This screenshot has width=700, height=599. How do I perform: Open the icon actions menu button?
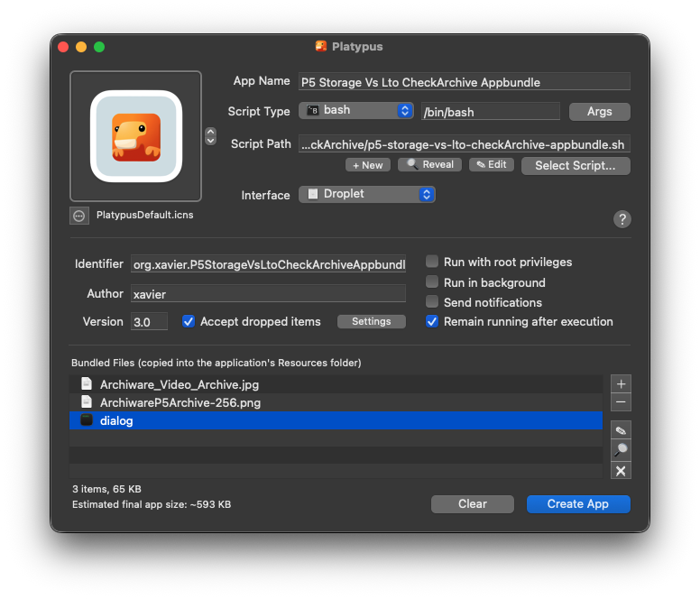pos(79,216)
